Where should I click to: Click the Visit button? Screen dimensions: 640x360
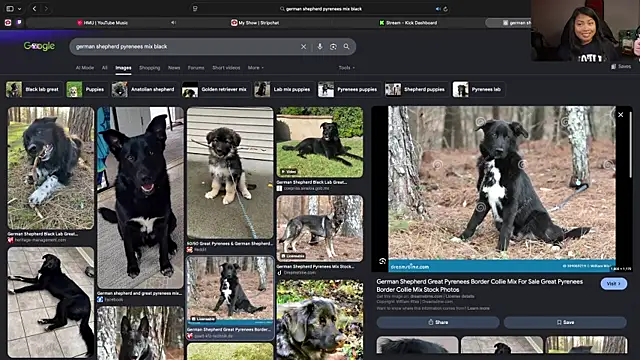[613, 284]
